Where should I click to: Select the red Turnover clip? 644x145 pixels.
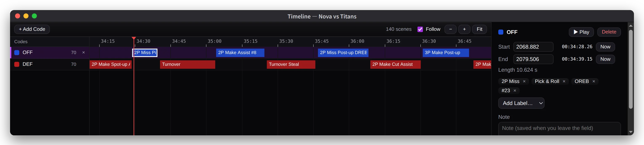point(188,64)
